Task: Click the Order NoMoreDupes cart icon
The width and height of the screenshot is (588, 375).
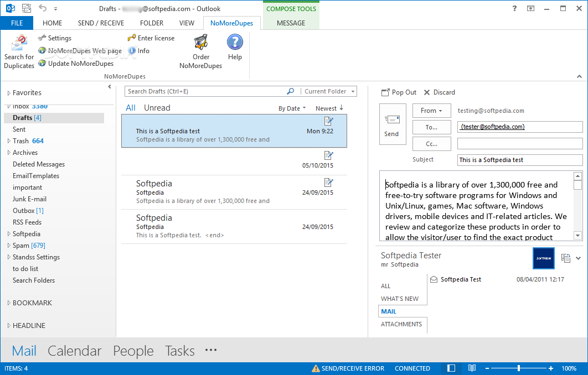Action: (200, 42)
